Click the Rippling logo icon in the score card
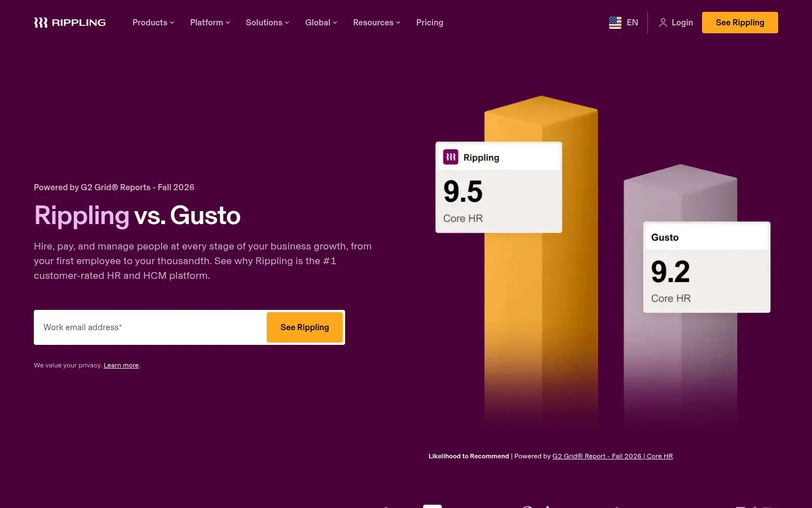This screenshot has height=508, width=812. (451, 157)
